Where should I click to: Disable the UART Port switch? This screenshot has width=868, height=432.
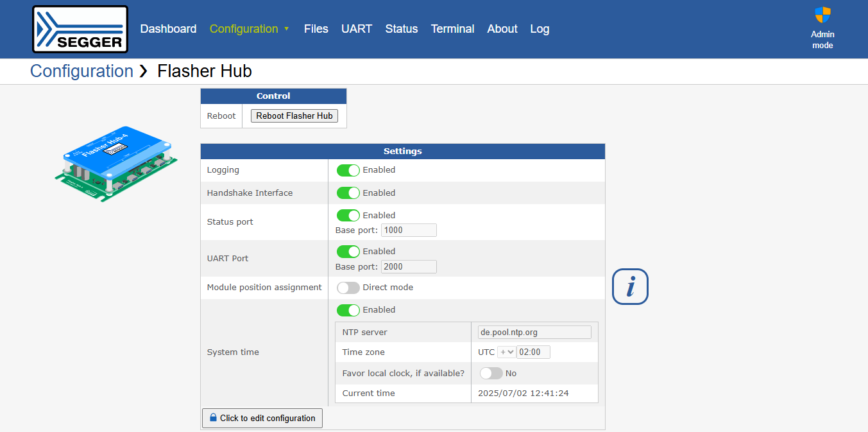pos(348,251)
